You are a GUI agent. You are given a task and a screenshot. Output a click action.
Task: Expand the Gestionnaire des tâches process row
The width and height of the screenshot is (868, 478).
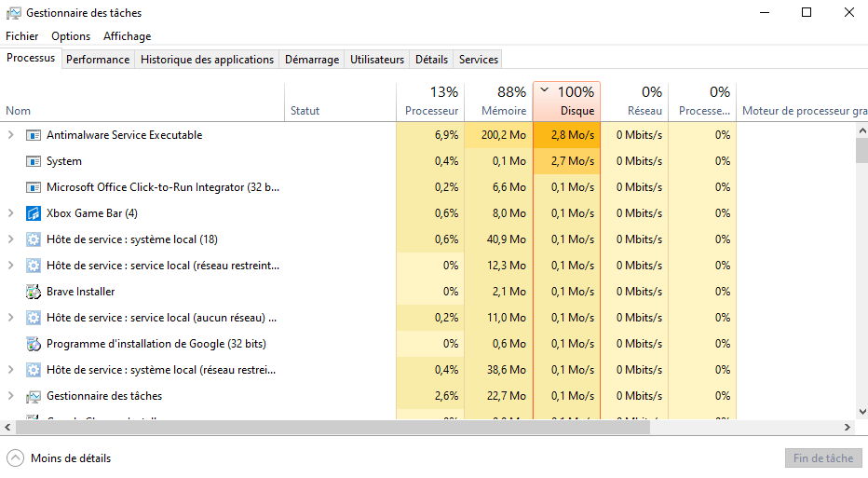pos(10,396)
